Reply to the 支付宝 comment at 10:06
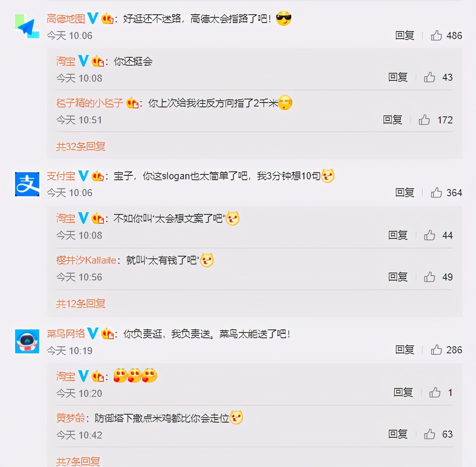 405,192
